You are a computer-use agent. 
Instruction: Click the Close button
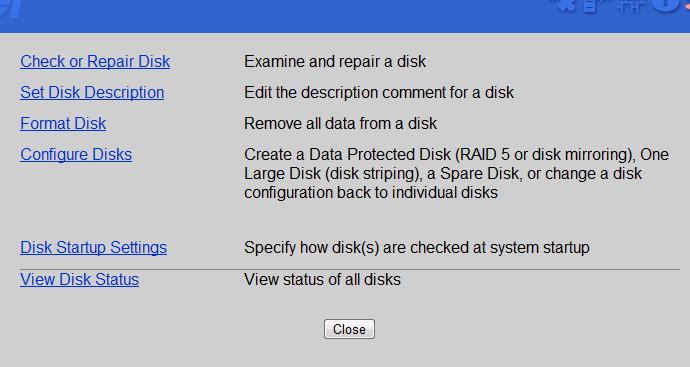349,329
